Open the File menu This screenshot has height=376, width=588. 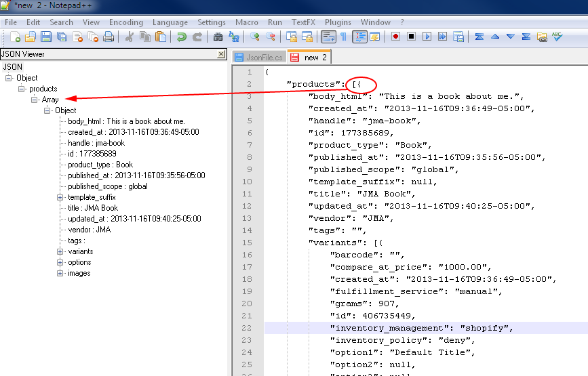tap(11, 22)
